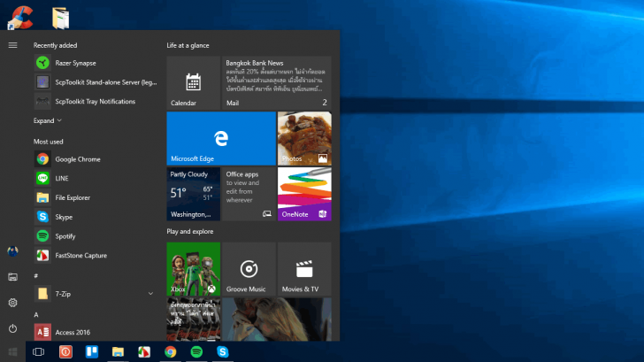This screenshot has width=644, height=362.
Task: Open the red circle-icon app on the taskbar
Action: click(x=65, y=351)
